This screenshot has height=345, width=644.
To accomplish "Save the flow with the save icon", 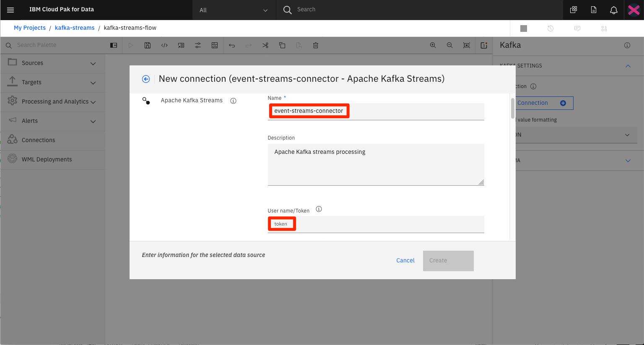I will click(x=148, y=45).
